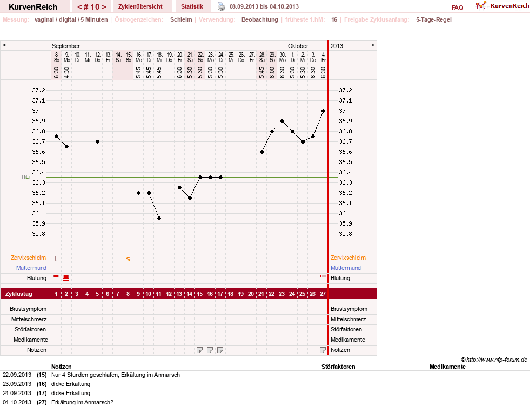Select the 36.9 temperature point on 30 September
Image resolution: width=530 pixels, height=420 pixels.
pyautogui.click(x=282, y=121)
